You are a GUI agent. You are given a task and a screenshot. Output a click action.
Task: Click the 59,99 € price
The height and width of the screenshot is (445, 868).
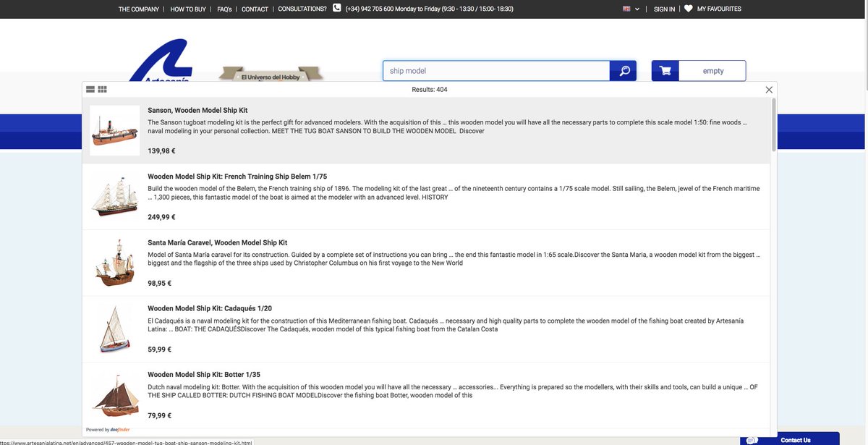tap(160, 349)
